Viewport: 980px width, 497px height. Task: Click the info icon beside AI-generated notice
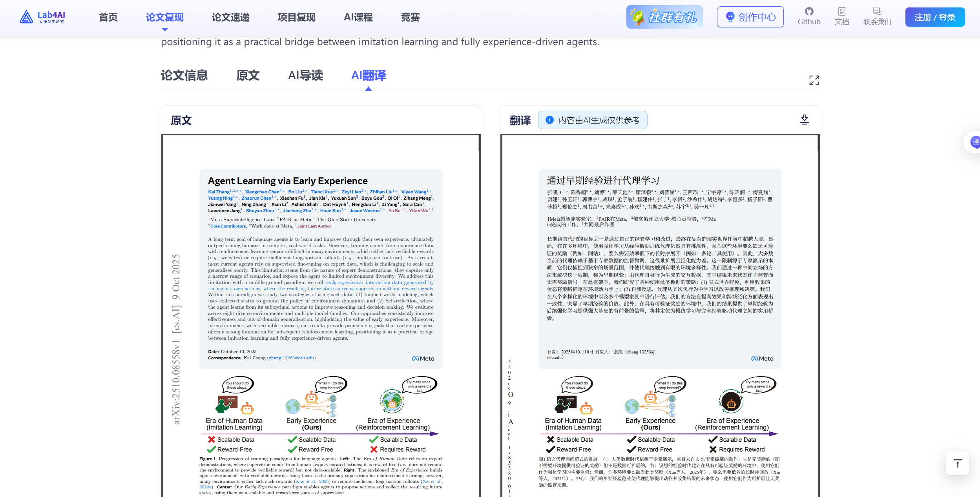coord(549,120)
